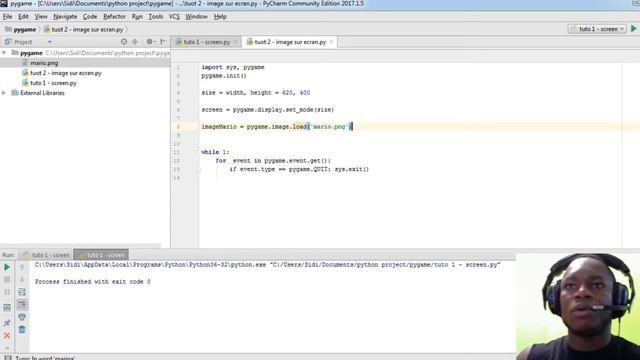Open the VCS menu
This screenshot has height=360, width=640.
pos(174,17)
